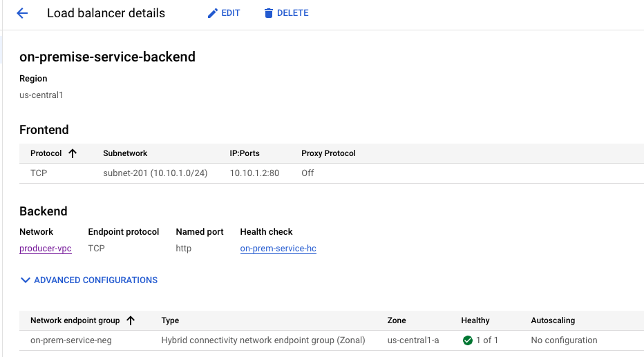Click the Autoscaling column header
Screen dimensions: 644x357
pyautogui.click(x=553, y=320)
